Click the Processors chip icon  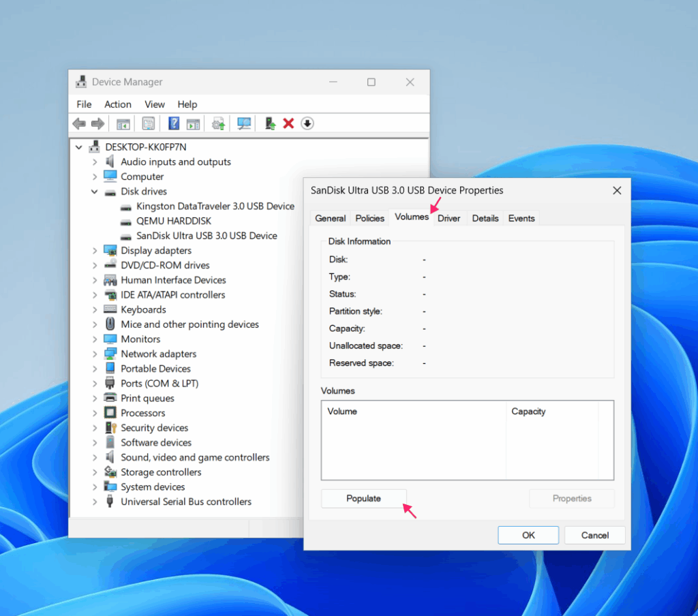(110, 412)
